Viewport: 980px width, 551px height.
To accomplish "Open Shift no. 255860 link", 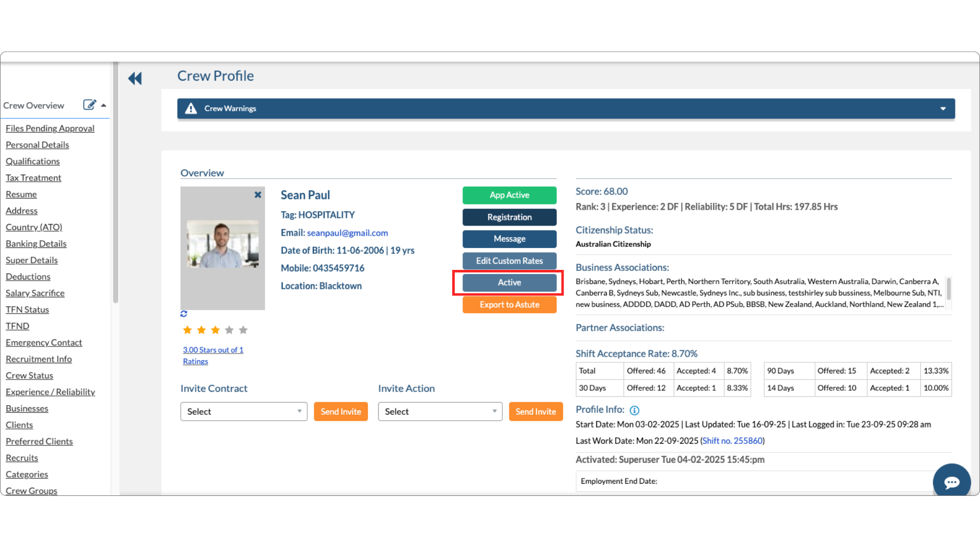I will point(732,441).
